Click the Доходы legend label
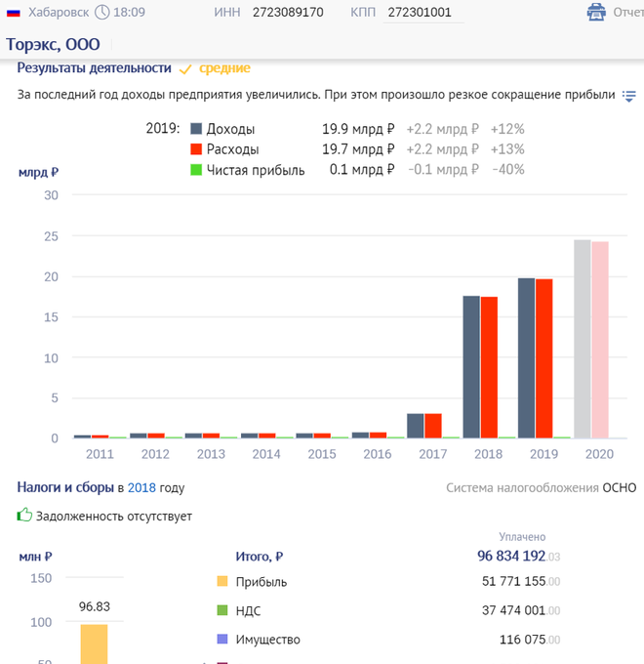Screen dimensions: 644x664 pos(230,129)
